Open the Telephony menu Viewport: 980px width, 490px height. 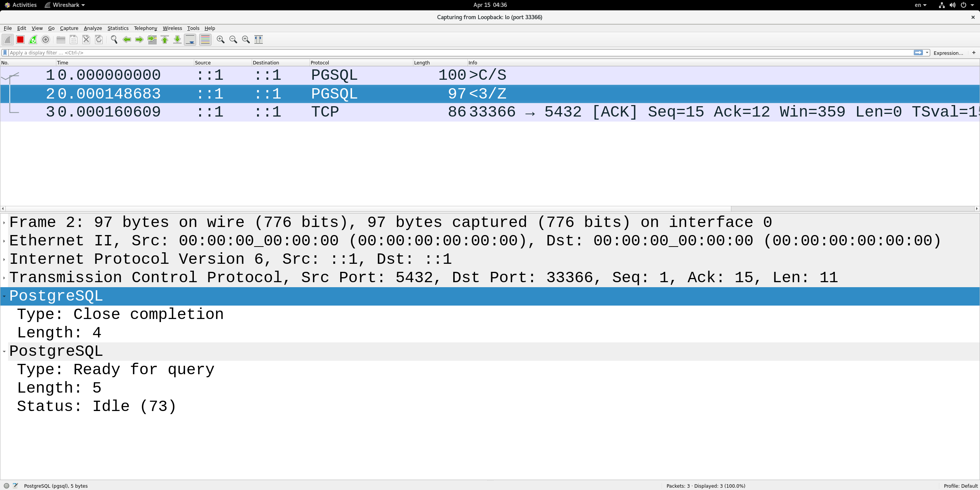[x=146, y=28]
